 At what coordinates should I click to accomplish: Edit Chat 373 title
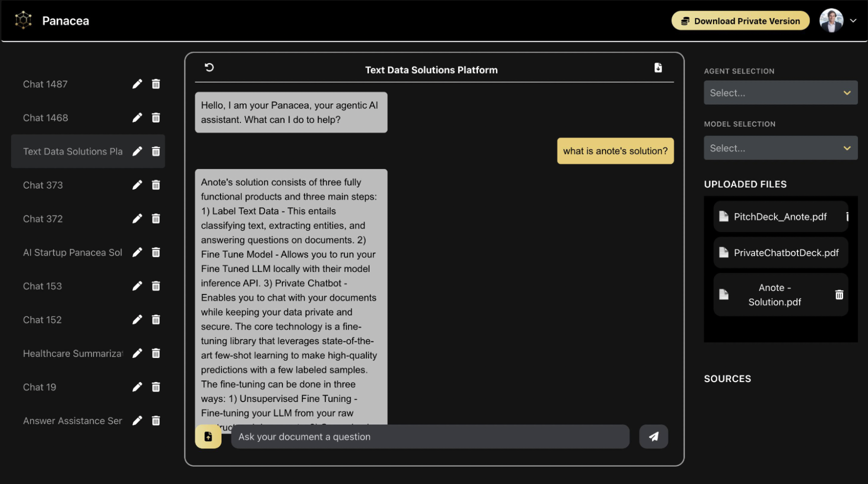pyautogui.click(x=137, y=185)
